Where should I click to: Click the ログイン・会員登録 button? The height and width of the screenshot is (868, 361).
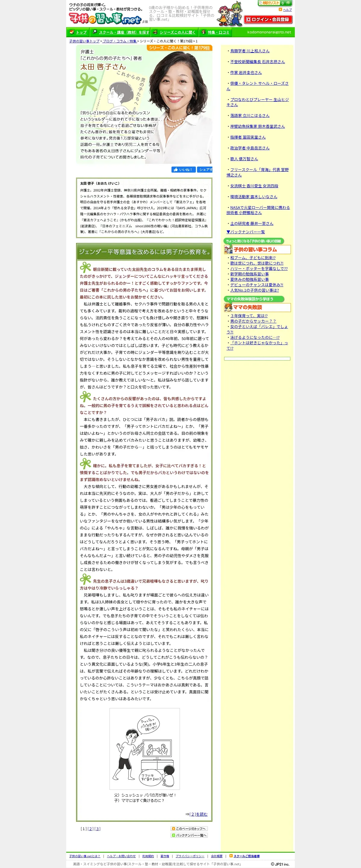tap(268, 20)
